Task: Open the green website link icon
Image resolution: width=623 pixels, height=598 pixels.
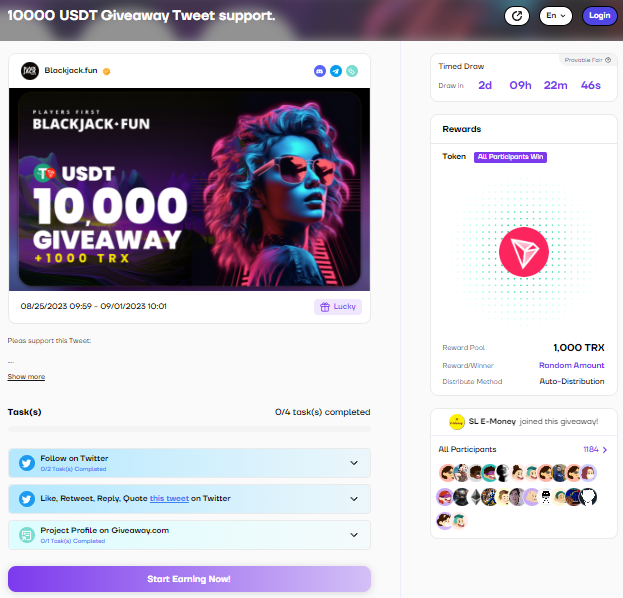Action: (x=352, y=71)
